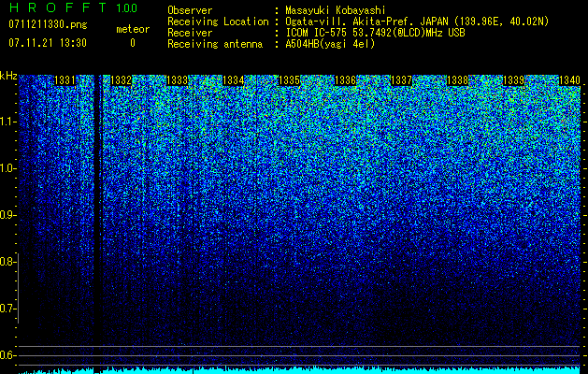Click the 1.1 kHz axis label
The width and height of the screenshot is (588, 374).
(x=8, y=122)
